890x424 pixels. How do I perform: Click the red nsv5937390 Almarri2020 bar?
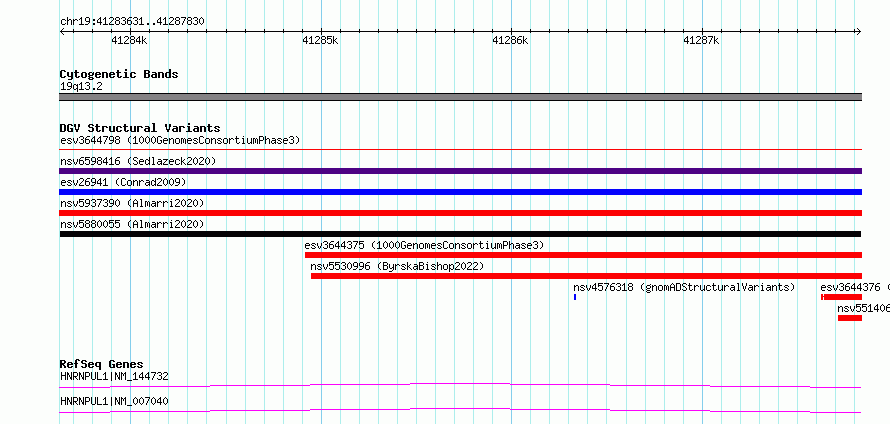tap(460, 213)
